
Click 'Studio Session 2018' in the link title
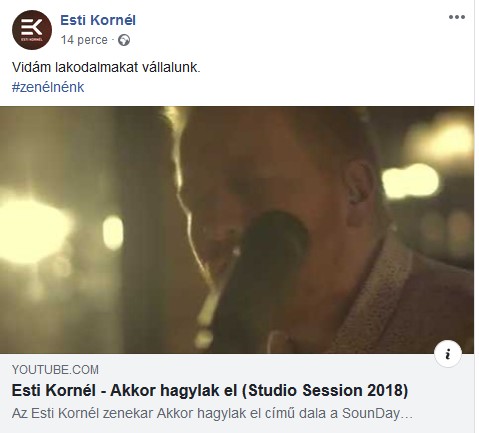[x=324, y=391]
